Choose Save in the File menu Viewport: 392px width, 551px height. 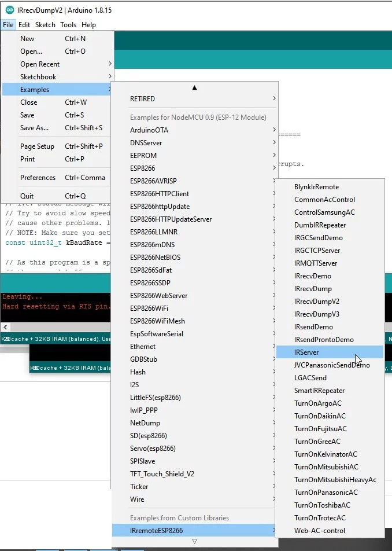tap(57, 115)
